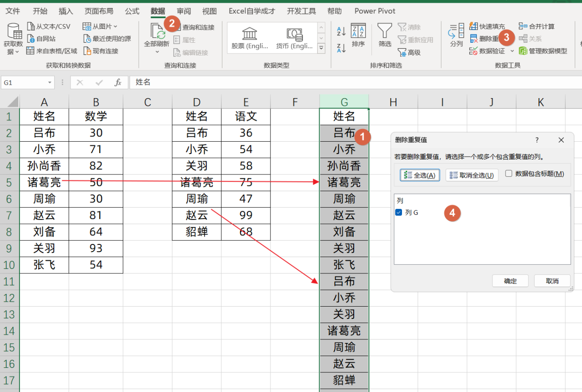Click 自网站 data source
This screenshot has height=392, width=582.
(x=41, y=39)
